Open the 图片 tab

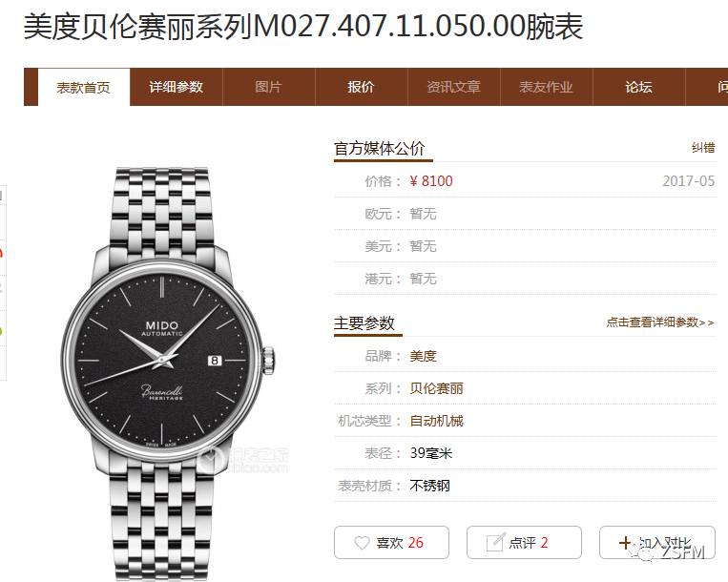click(x=268, y=87)
